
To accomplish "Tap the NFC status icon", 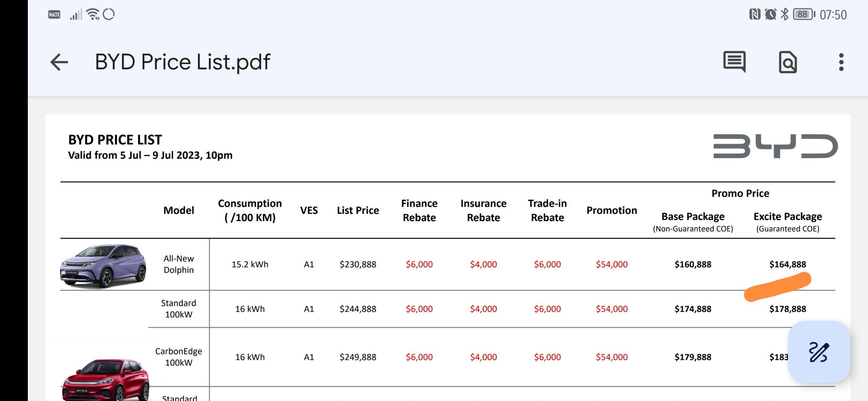I will (x=755, y=14).
